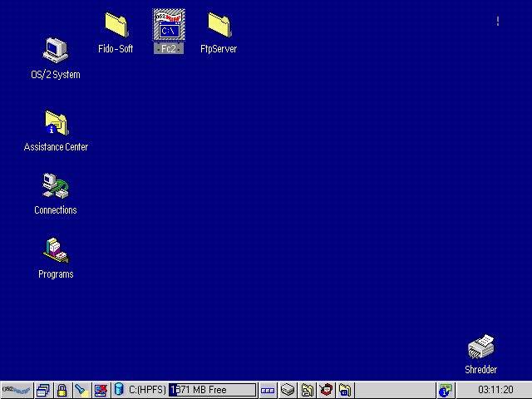Click the flashlight find icon
Image resolution: width=532 pixels, height=399 pixels.
(81, 390)
